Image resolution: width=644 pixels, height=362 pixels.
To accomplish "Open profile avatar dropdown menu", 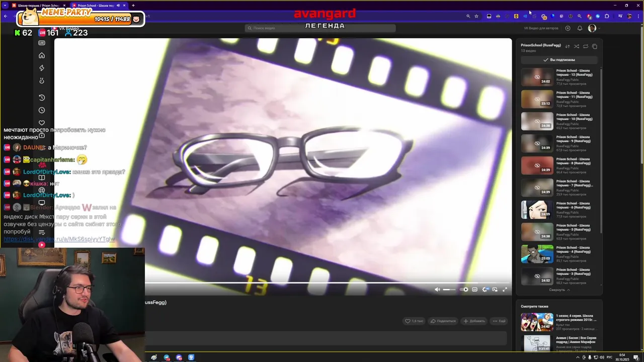I will (594, 28).
